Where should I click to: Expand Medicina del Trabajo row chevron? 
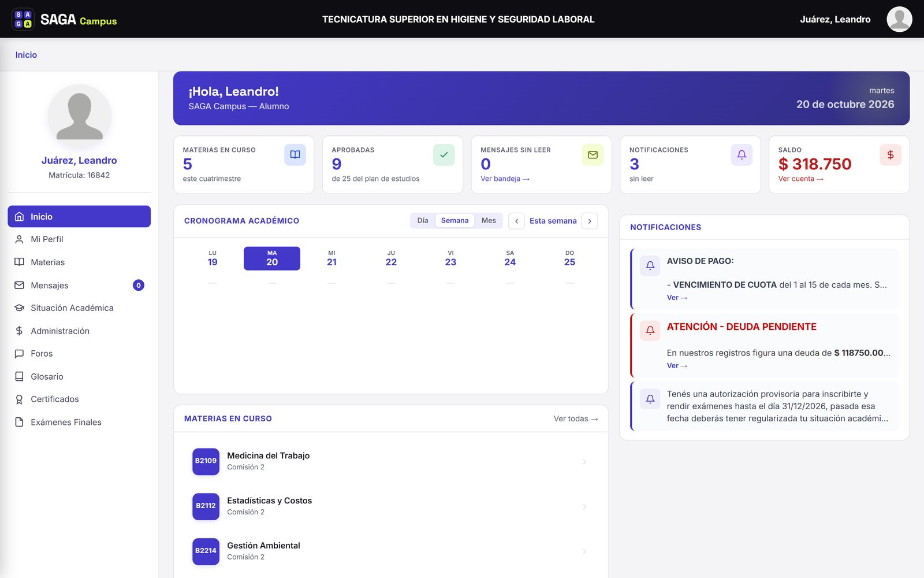click(x=584, y=461)
